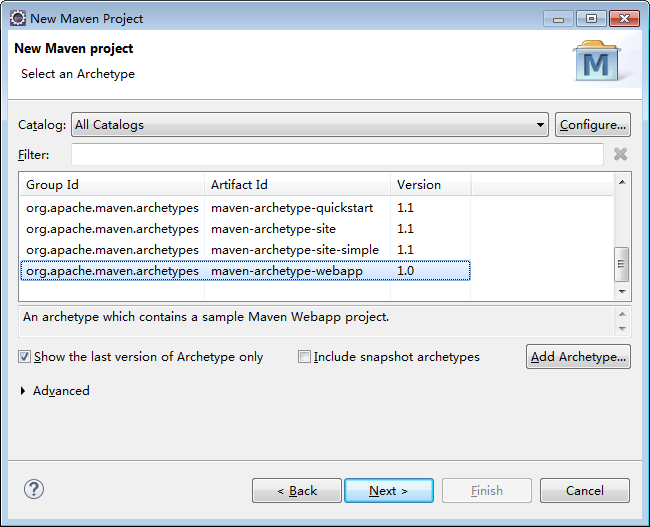Sort archetypes by Group Id column
Screen dimensions: 650x527
click(110, 185)
